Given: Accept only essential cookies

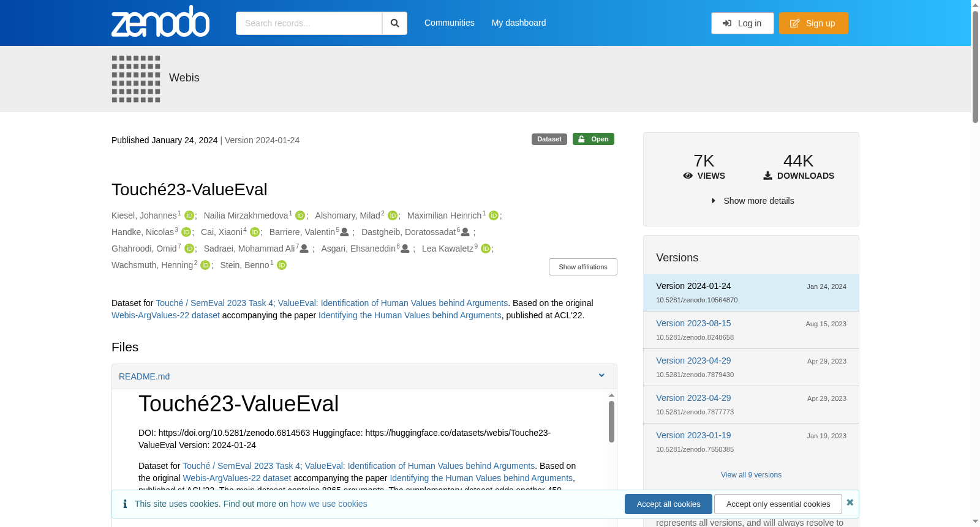Looking at the screenshot, I should point(778,504).
